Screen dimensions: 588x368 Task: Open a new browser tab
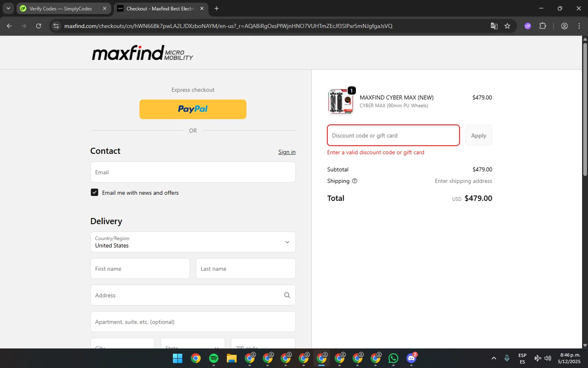click(216, 8)
